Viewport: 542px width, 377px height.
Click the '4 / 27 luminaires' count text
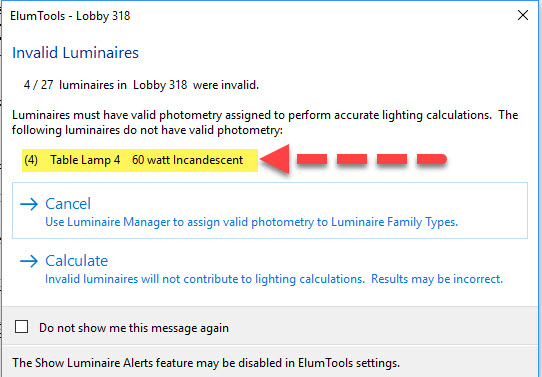[x=75, y=85]
